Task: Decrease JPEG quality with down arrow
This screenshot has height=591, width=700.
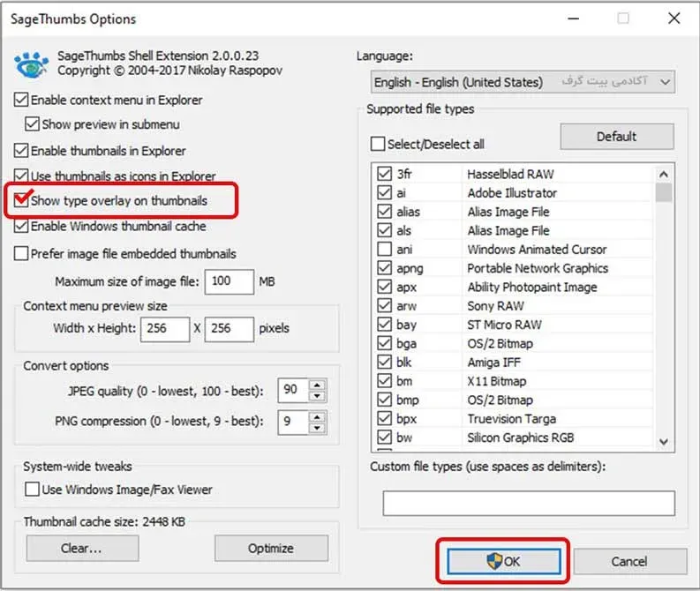Action: 317,396
